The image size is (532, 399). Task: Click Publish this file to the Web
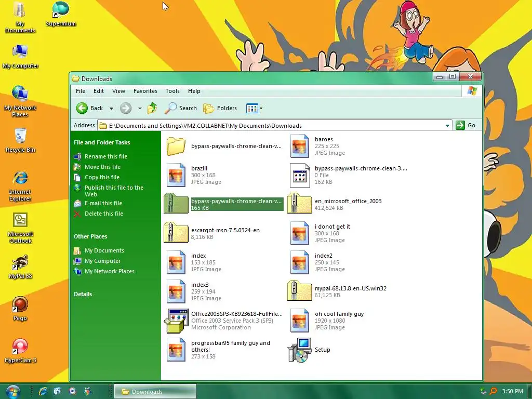(x=114, y=191)
